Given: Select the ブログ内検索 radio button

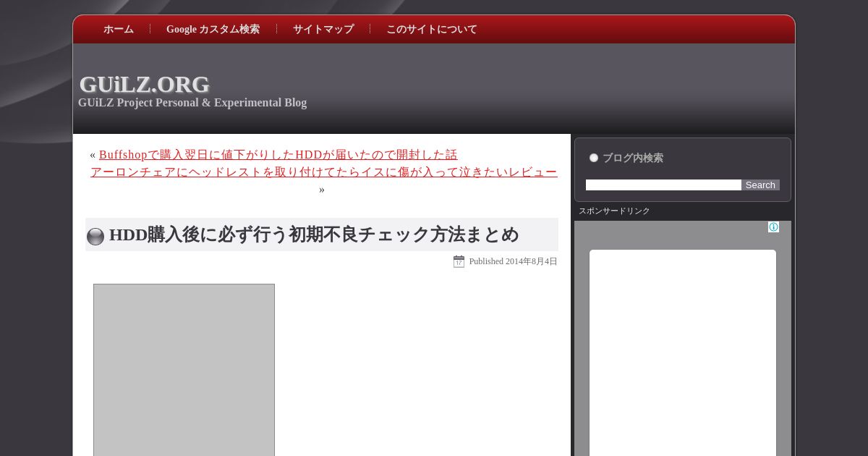Looking at the screenshot, I should coord(594,158).
